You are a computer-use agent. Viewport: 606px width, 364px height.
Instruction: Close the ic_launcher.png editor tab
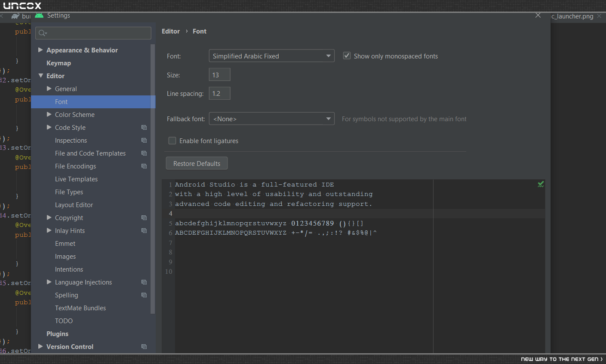pos(599,16)
